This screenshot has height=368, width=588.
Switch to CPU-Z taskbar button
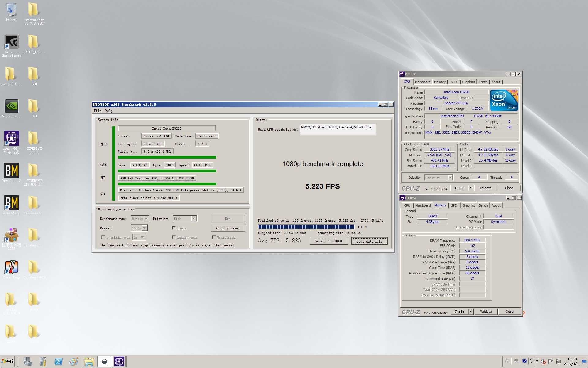tap(119, 361)
